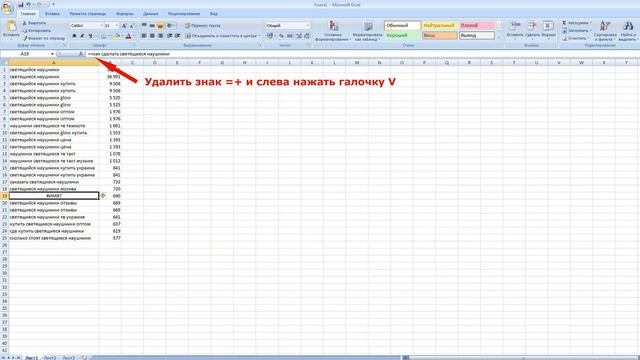Apply underline formatting
This screenshot has height=360, width=640.
[90, 36]
